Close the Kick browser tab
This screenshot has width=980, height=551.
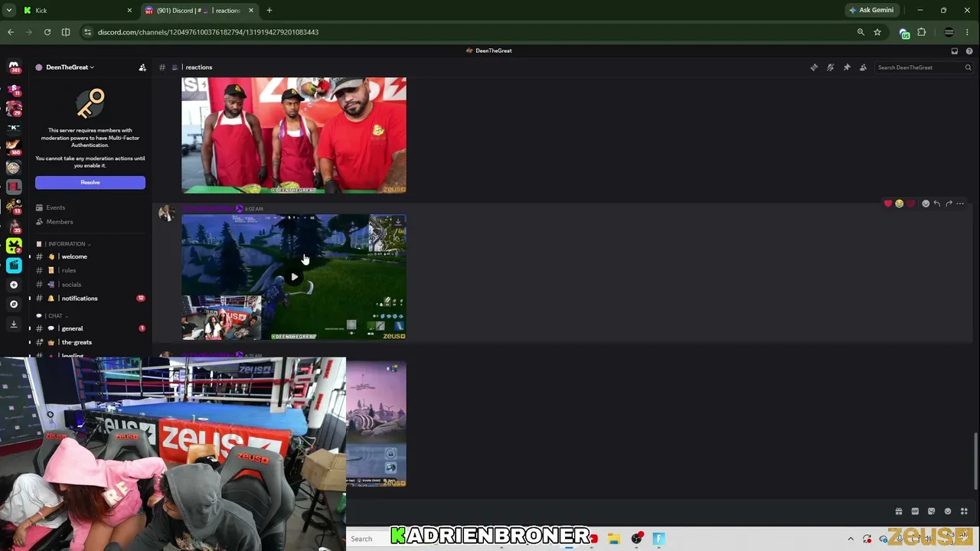click(x=129, y=11)
